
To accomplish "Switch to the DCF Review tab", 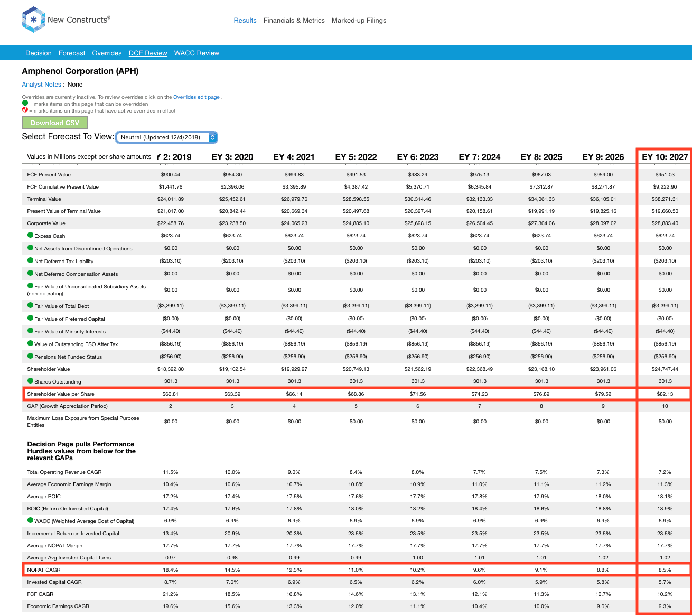I will coord(148,53).
